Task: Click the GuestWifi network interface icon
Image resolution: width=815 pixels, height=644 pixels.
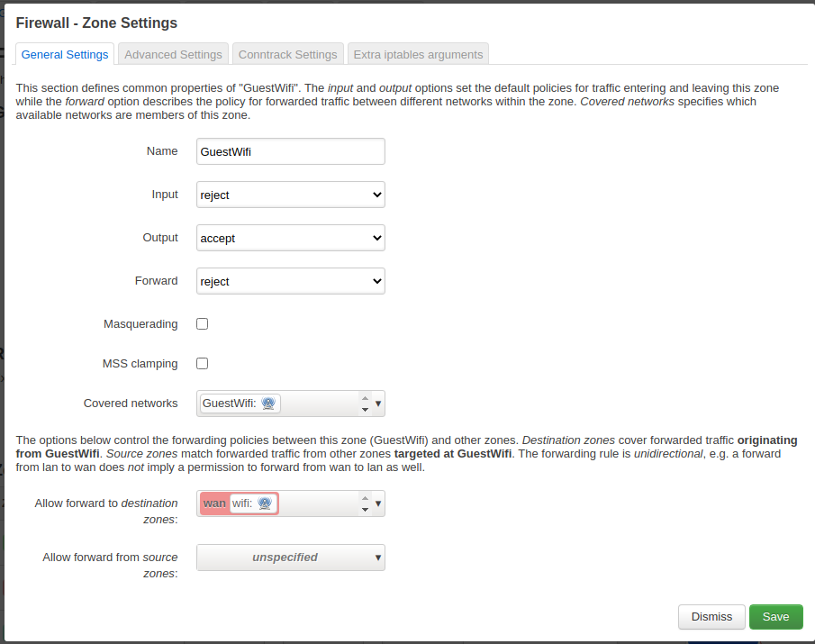Action: 268,404
